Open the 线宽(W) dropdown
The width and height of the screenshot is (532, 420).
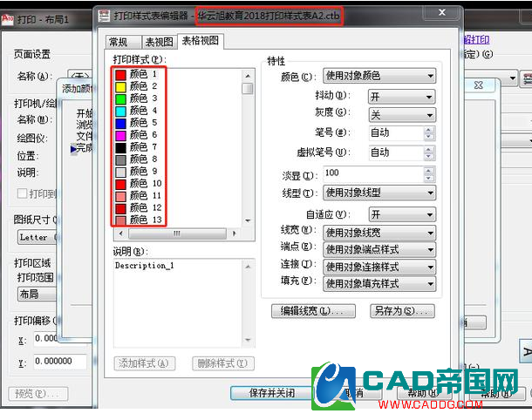(379, 233)
